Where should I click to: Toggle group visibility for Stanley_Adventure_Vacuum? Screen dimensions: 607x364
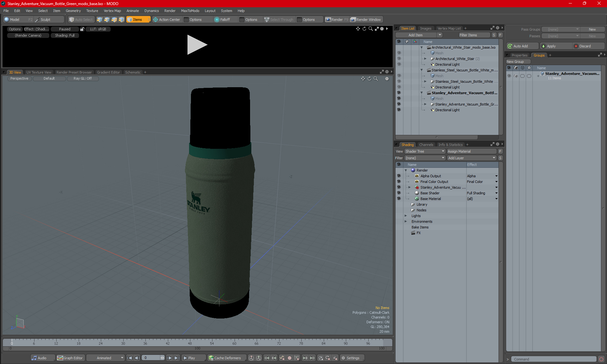509,76
